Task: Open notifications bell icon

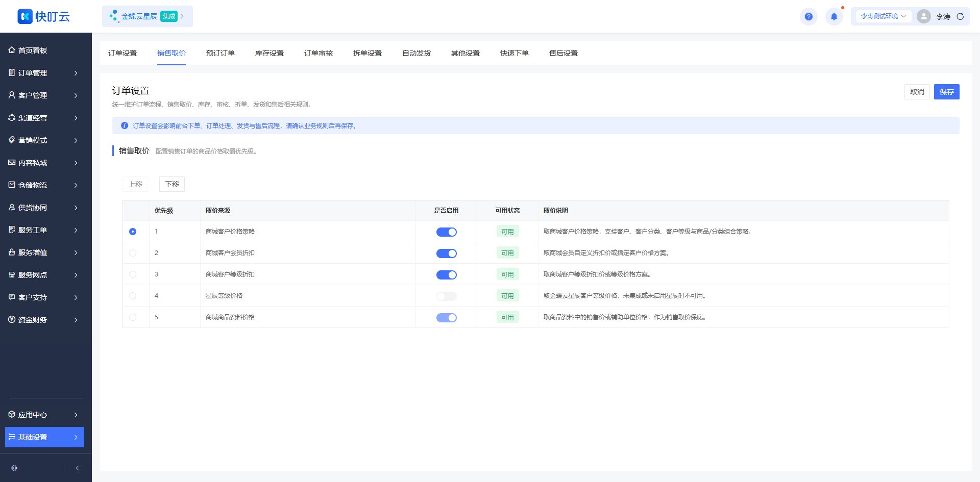Action: [x=834, y=16]
